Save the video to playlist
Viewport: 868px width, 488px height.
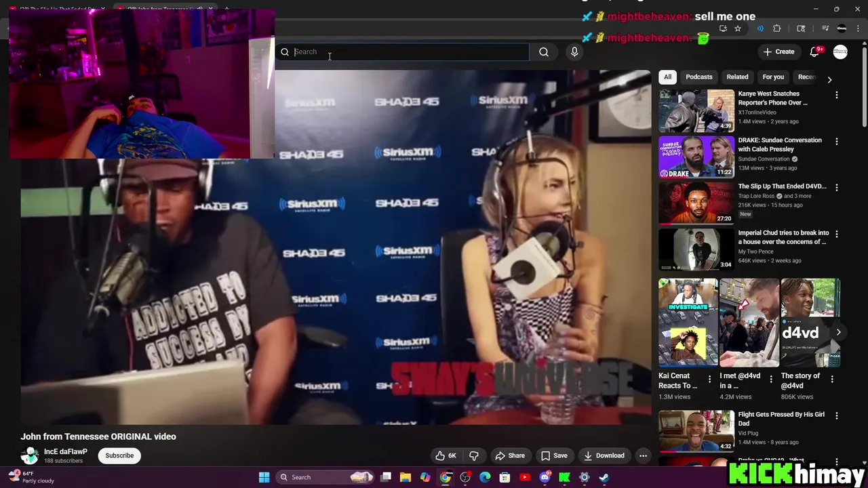tap(554, 455)
